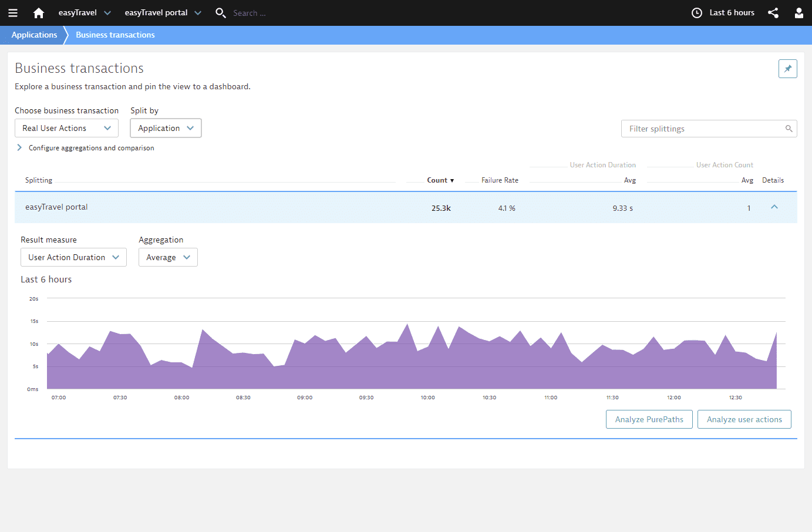
Task: Click the Filter splittings search icon
Action: (x=789, y=129)
